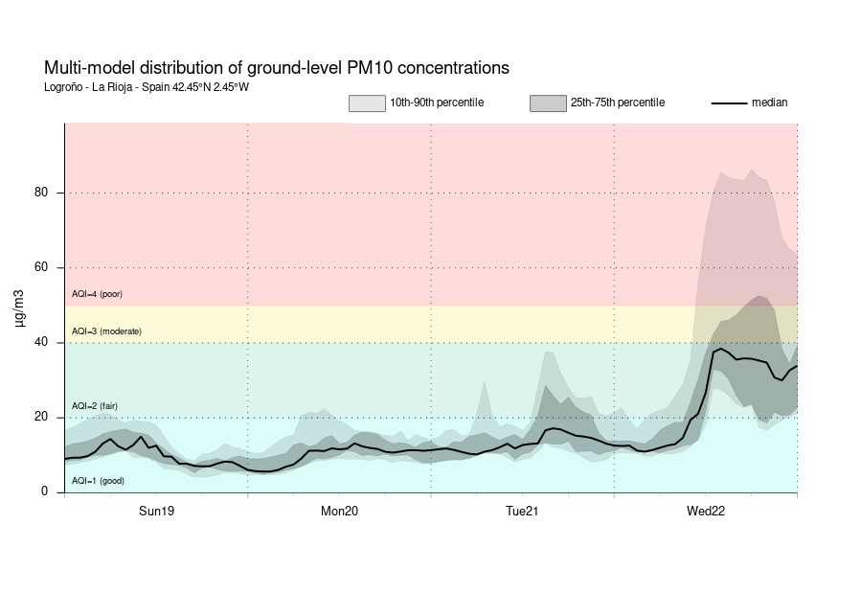
Task: Click the 'AQI=4 (poor)' band label
Action: pos(97,294)
